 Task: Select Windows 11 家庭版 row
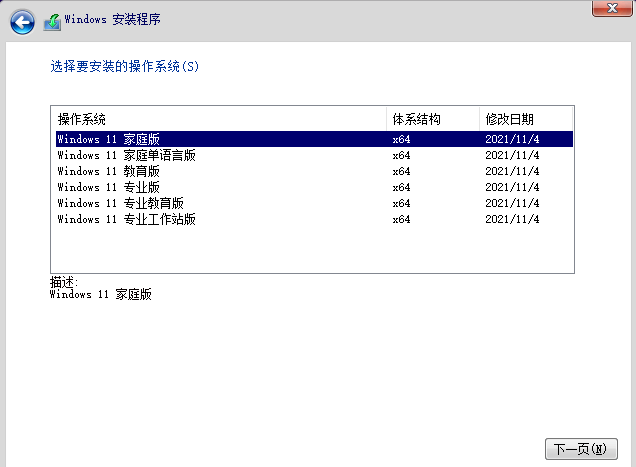tap(314, 139)
